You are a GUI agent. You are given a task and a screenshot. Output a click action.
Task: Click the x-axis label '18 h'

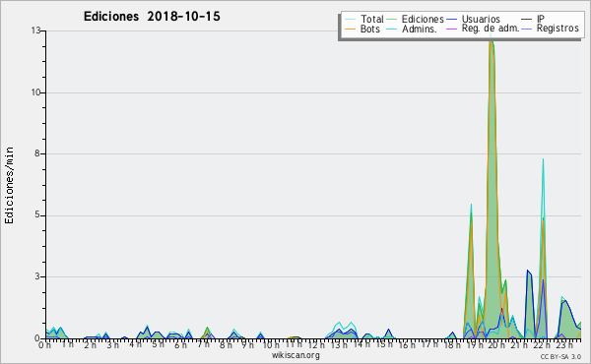pyautogui.click(x=452, y=345)
